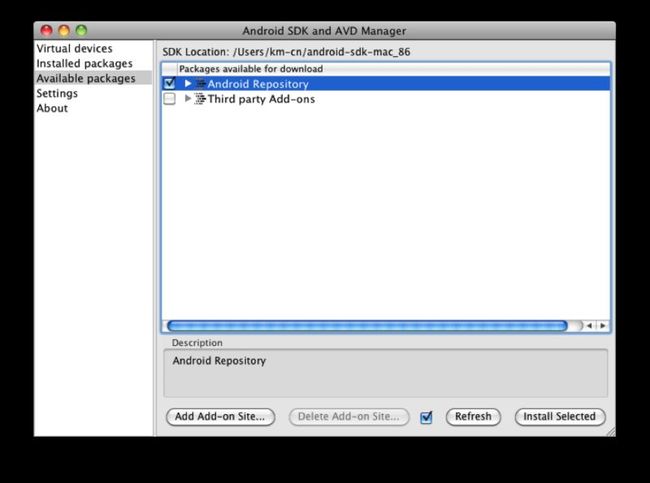
Task: Select the Android Repository row text
Action: [258, 84]
